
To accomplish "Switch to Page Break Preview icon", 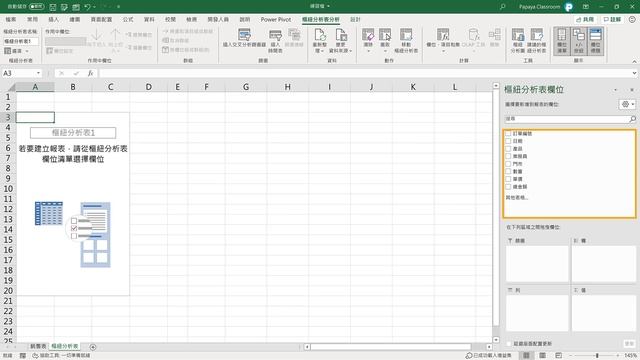I will tap(558, 356).
